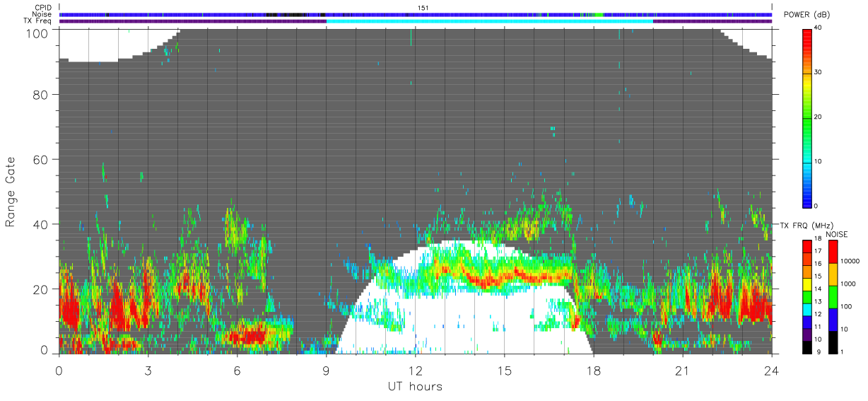Click the 80 tick on the Range Gate axis
The height and width of the screenshot is (401, 868).
(40, 95)
